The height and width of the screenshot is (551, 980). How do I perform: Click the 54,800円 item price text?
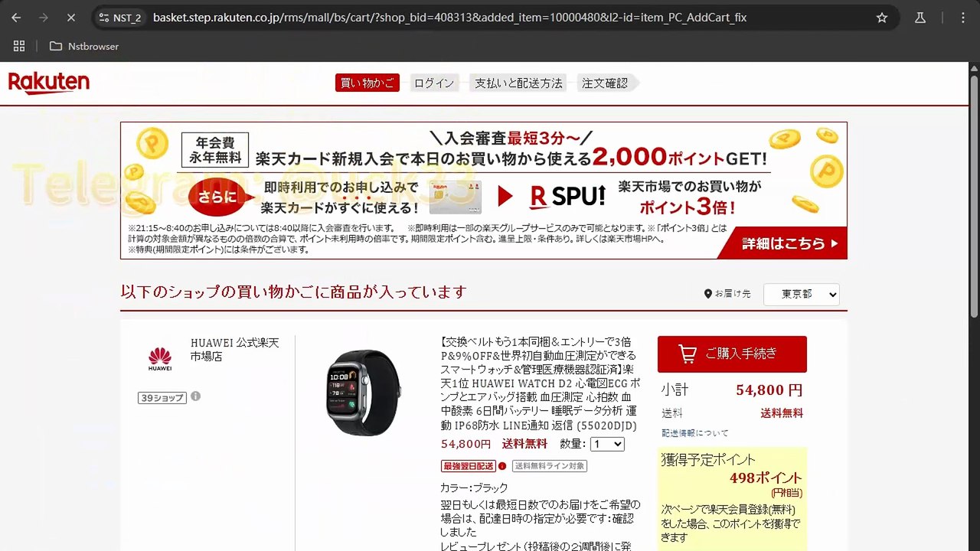[x=465, y=444]
